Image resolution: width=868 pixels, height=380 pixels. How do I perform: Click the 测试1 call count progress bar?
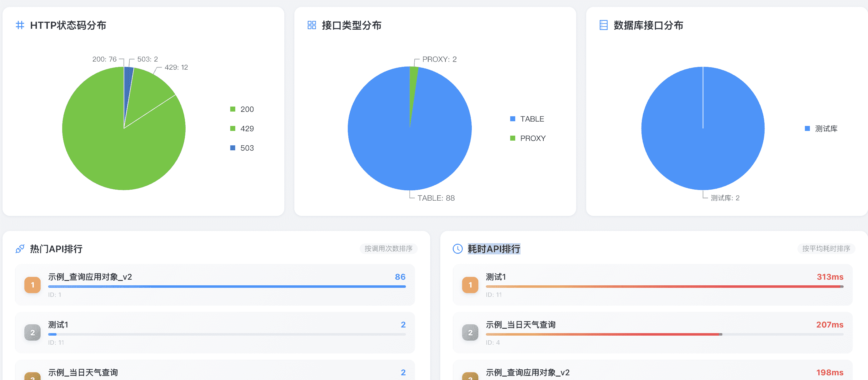click(x=227, y=334)
